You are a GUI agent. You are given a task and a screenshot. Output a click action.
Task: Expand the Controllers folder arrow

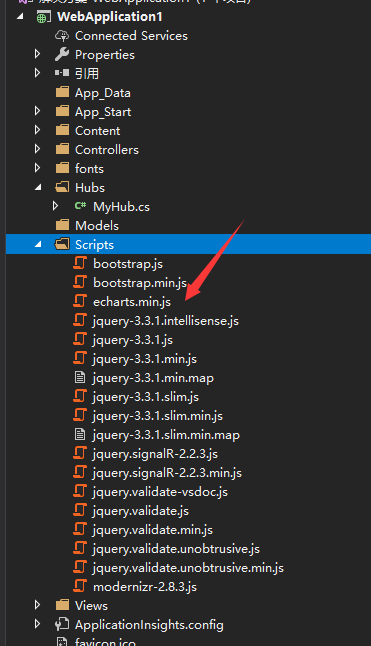(x=37, y=149)
